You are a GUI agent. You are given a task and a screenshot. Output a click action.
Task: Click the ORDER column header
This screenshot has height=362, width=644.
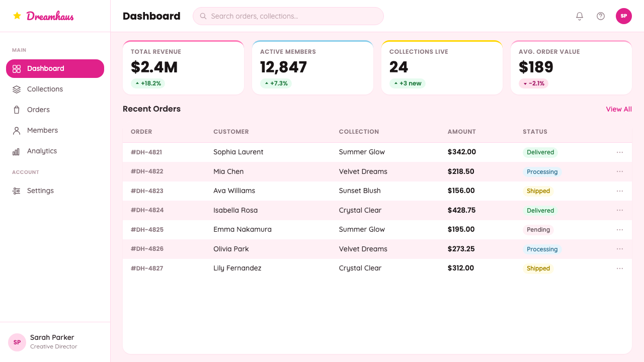(x=141, y=132)
